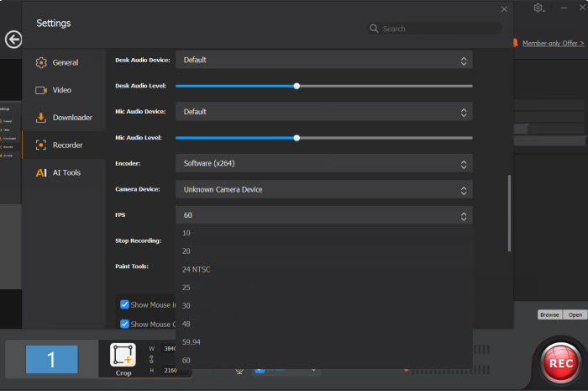Click the back arrow icon
Screen dimensions: 588x391
click(13, 40)
